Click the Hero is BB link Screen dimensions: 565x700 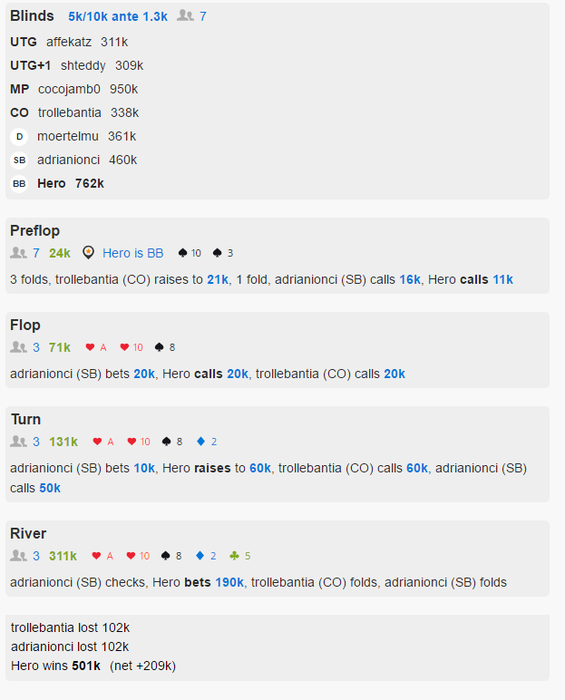[x=133, y=253]
